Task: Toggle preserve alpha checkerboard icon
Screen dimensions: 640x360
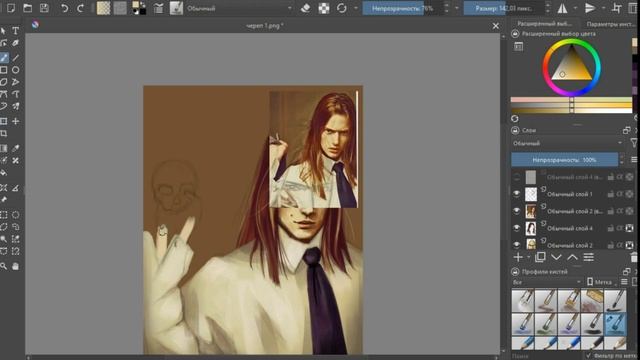Action: click(x=324, y=8)
